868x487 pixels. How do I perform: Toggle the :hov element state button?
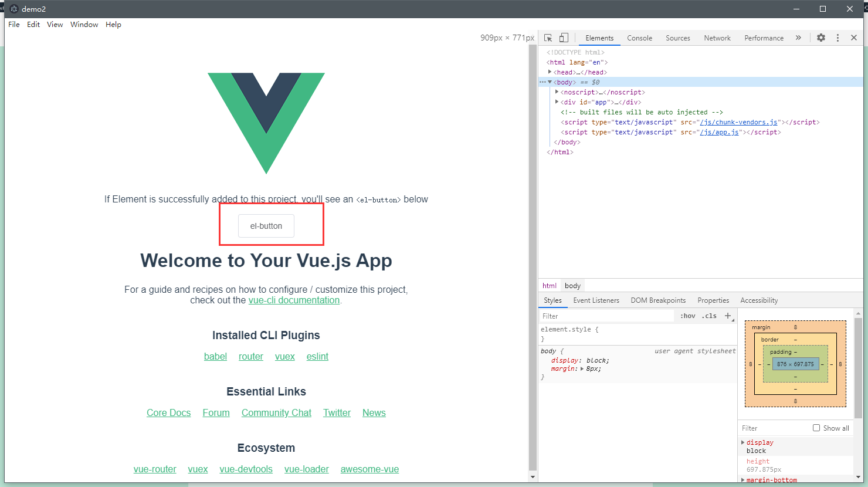[688, 316]
